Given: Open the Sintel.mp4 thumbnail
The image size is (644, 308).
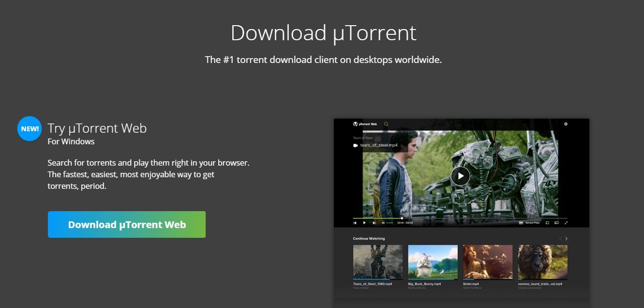Looking at the screenshot, I should pyautogui.click(x=488, y=262).
